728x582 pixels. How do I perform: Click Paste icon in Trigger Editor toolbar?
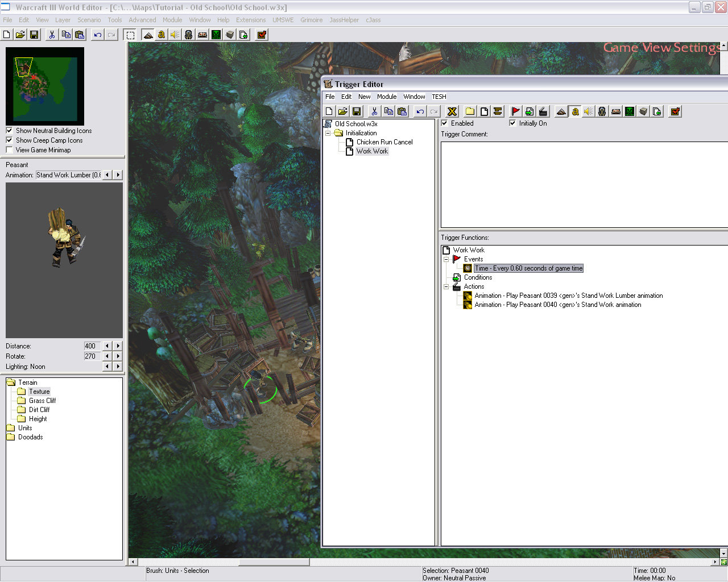click(x=402, y=111)
